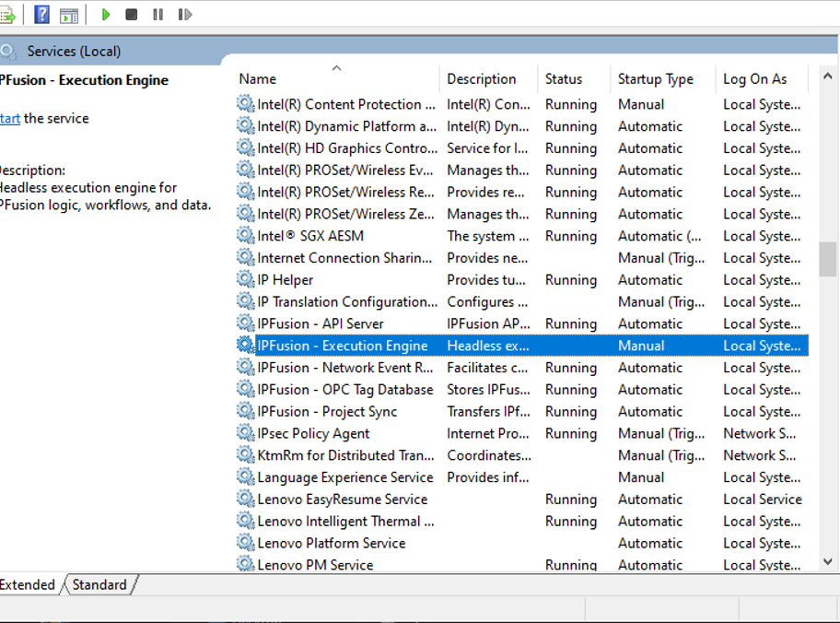Switch to the Standard tab
Screen dimensions: 840x623
(99, 584)
